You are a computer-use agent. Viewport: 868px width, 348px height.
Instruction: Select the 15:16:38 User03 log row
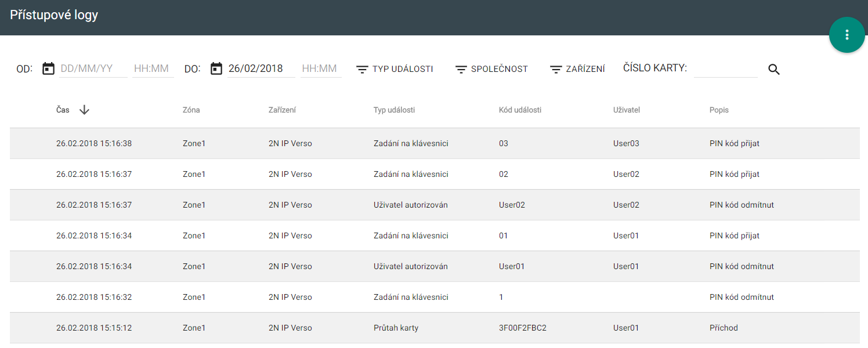435,143
